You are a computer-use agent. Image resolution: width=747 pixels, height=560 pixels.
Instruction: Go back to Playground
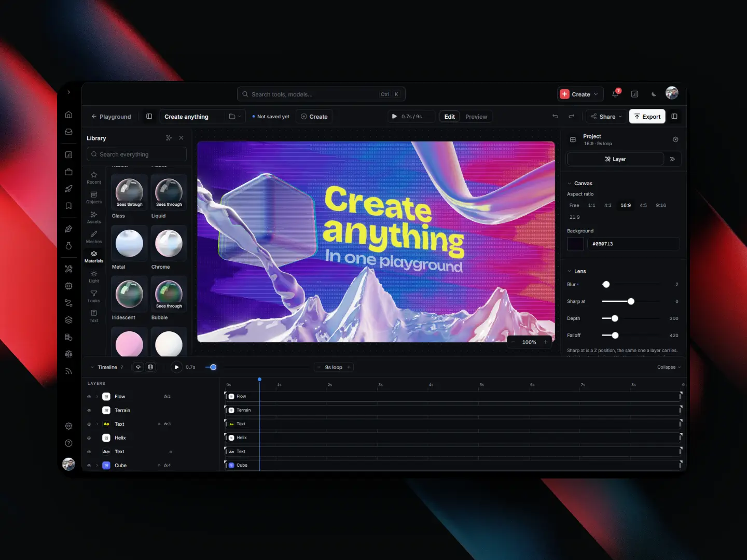tap(111, 117)
